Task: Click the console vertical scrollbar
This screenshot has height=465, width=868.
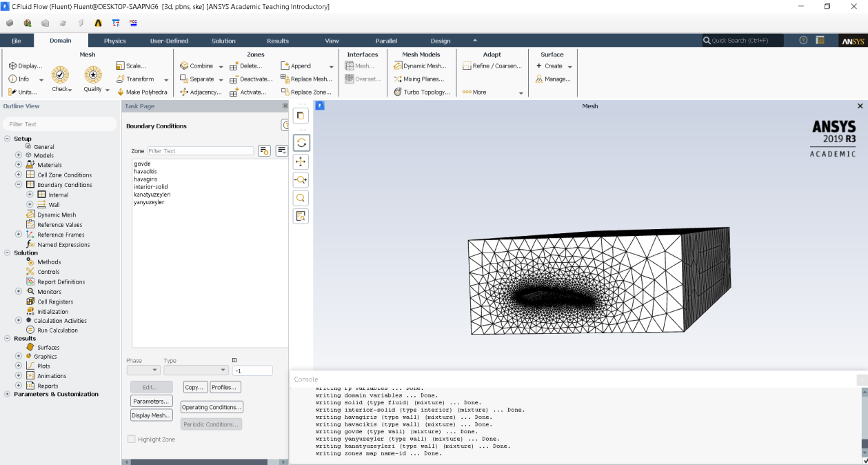Action: tap(865, 421)
